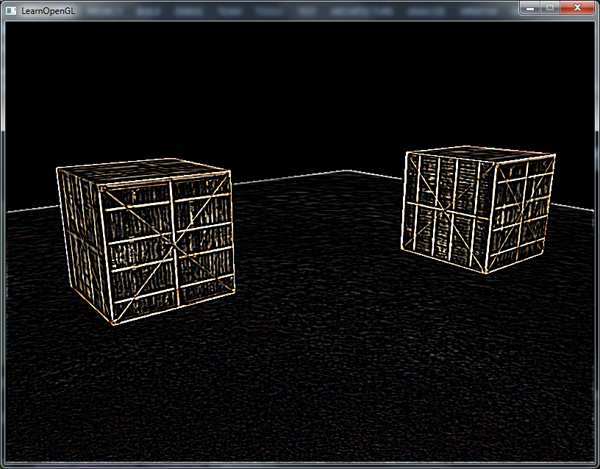Click the LearnOpenGL window icon in title bar
Screen dimensions: 600x469
pyautogui.click(x=11, y=10)
